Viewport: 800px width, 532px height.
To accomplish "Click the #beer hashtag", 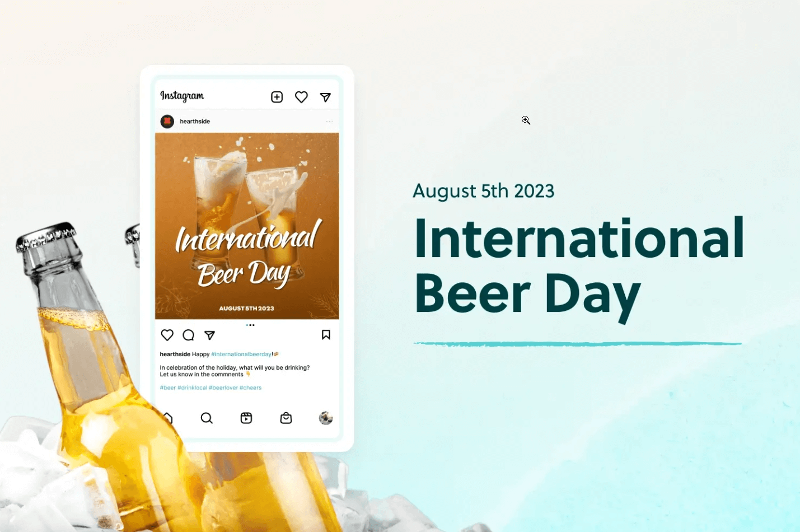I will tap(168, 388).
